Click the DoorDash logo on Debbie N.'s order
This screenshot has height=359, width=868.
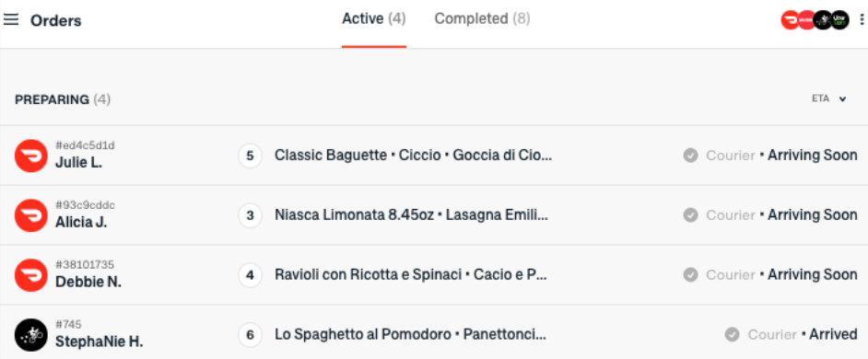point(31,275)
